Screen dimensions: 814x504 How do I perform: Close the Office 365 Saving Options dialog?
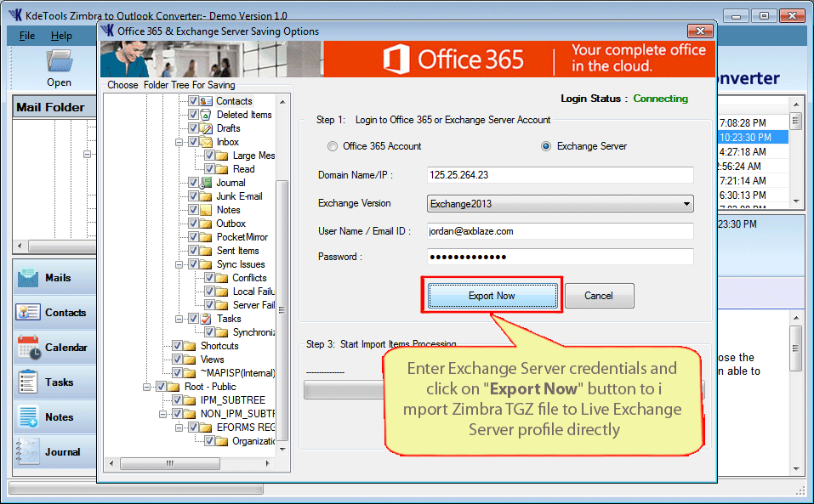700,31
